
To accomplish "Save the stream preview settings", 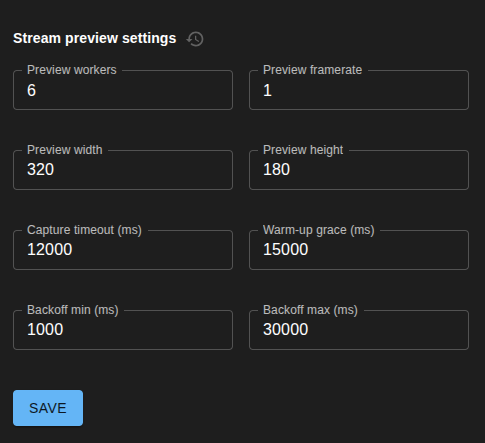I will [x=48, y=408].
